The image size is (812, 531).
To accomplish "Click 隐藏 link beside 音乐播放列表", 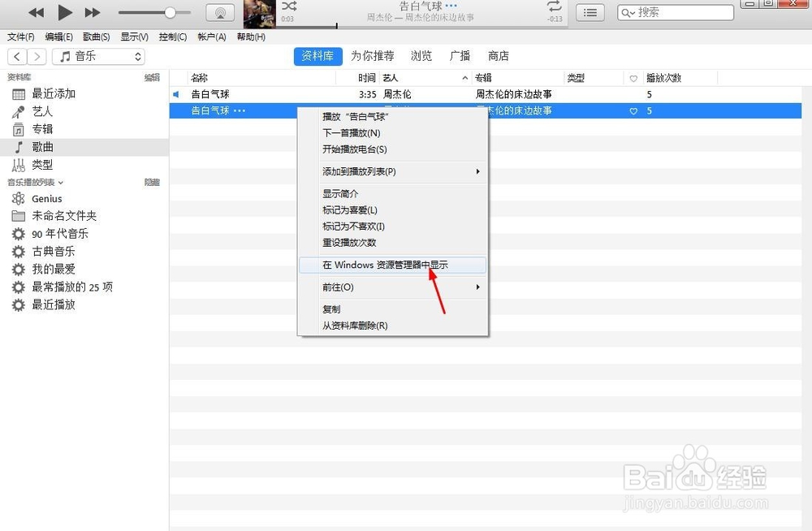I will pos(152,183).
